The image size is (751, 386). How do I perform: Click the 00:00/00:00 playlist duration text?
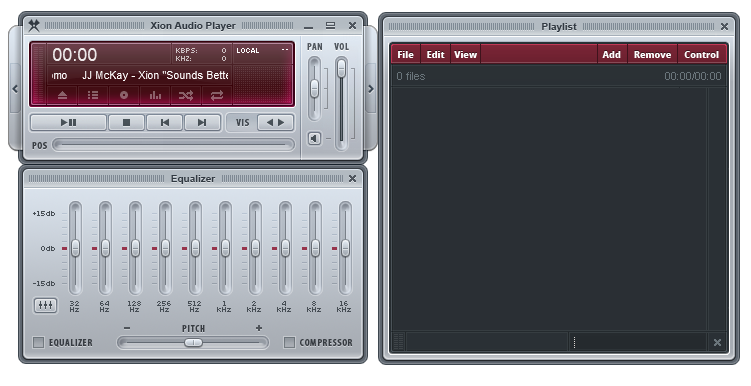pyautogui.click(x=693, y=76)
